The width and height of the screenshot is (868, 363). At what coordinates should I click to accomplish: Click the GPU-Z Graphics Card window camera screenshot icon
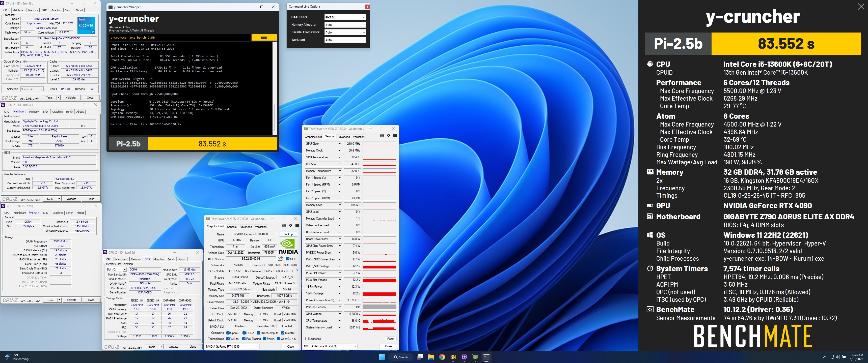[x=284, y=226]
